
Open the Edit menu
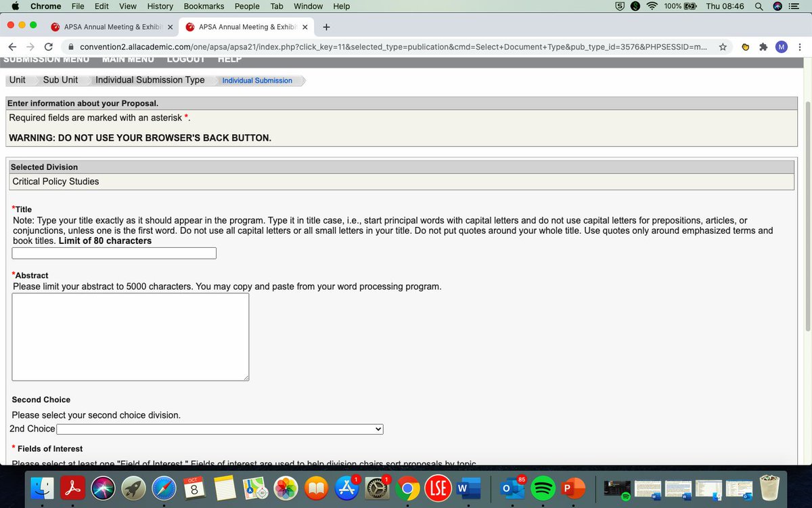[101, 6]
